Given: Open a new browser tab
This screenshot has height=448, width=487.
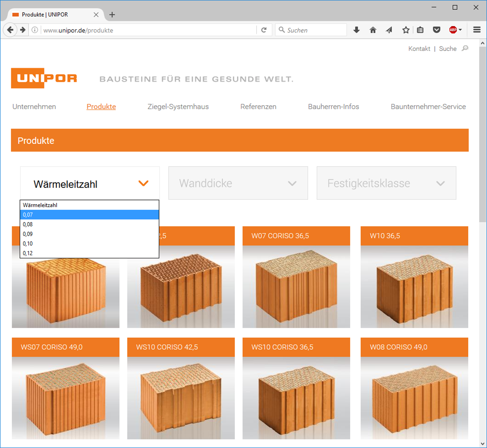Looking at the screenshot, I should point(112,15).
